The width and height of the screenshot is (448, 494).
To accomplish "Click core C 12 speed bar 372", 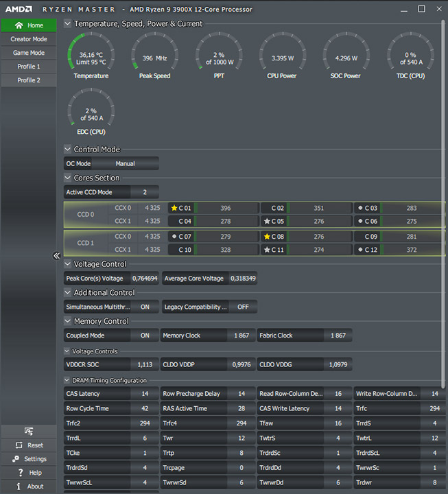I will pyautogui.click(x=412, y=250).
